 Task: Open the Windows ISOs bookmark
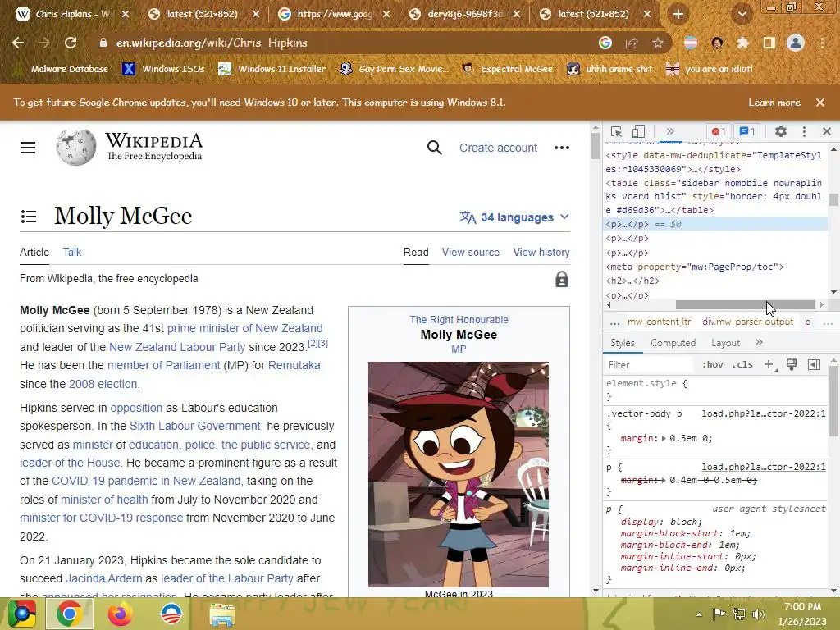(164, 69)
